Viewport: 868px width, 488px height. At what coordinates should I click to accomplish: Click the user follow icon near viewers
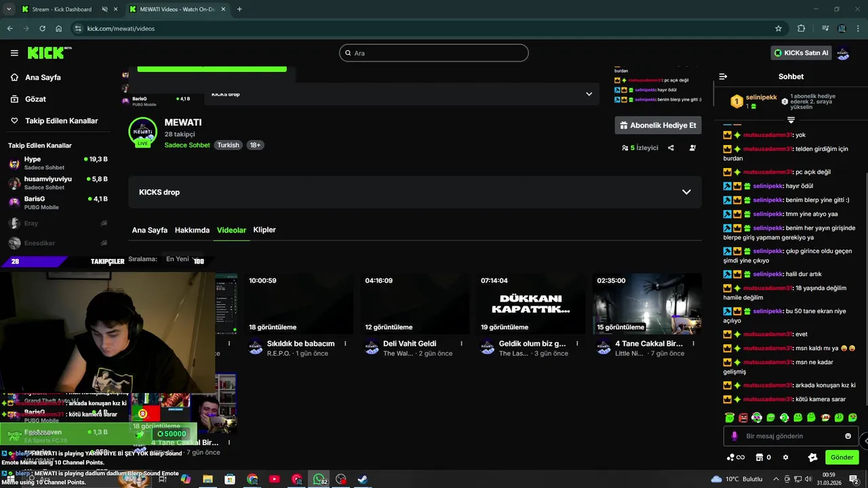point(692,148)
